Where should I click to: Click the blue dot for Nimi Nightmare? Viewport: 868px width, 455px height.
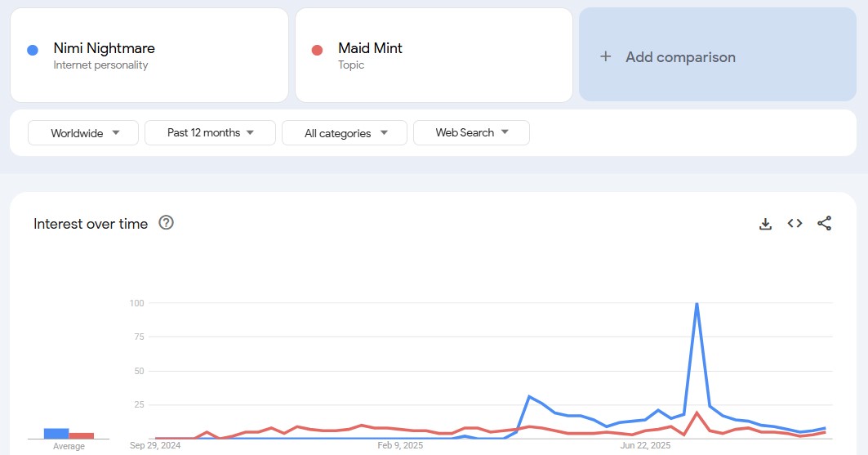pyautogui.click(x=33, y=50)
